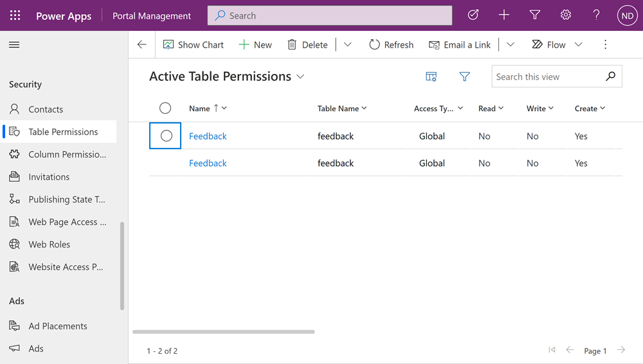Open the edit filters funnel in view
The width and height of the screenshot is (643, 364).
pos(464,77)
